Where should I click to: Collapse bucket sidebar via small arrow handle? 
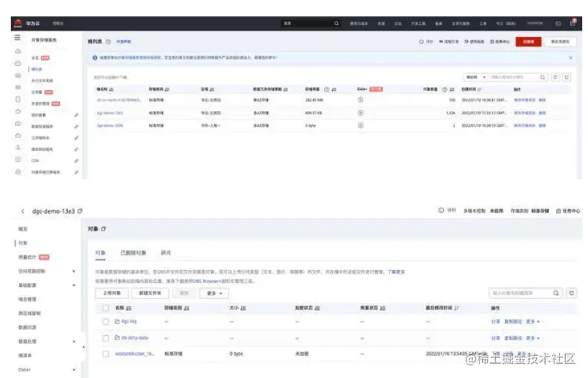(84, 347)
